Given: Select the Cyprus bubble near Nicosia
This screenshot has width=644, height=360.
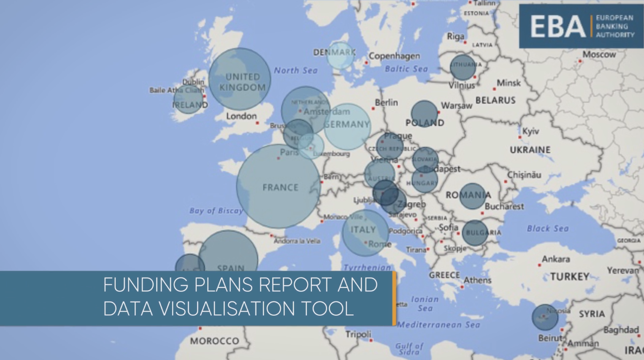Looking at the screenshot, I should 545,317.
